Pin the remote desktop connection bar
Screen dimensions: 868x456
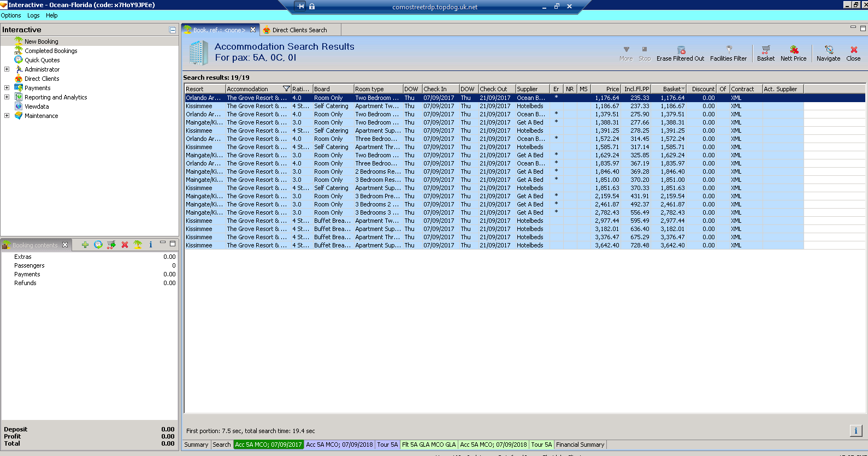pos(300,7)
